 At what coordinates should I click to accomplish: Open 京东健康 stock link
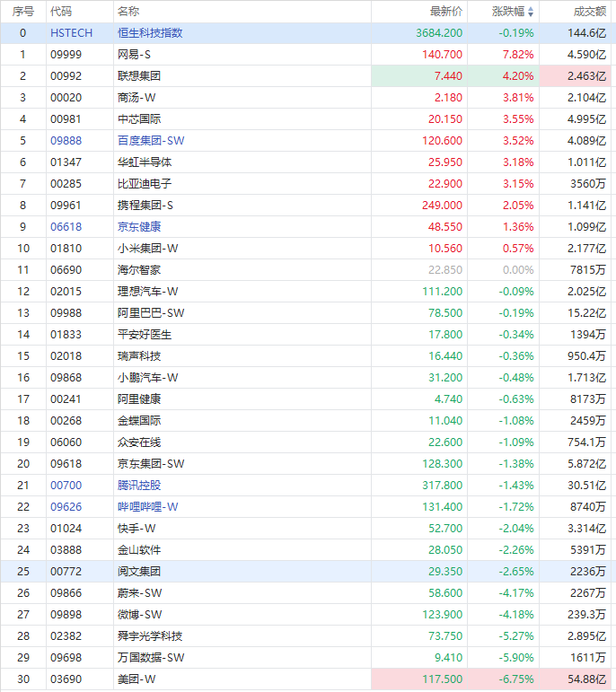[139, 227]
